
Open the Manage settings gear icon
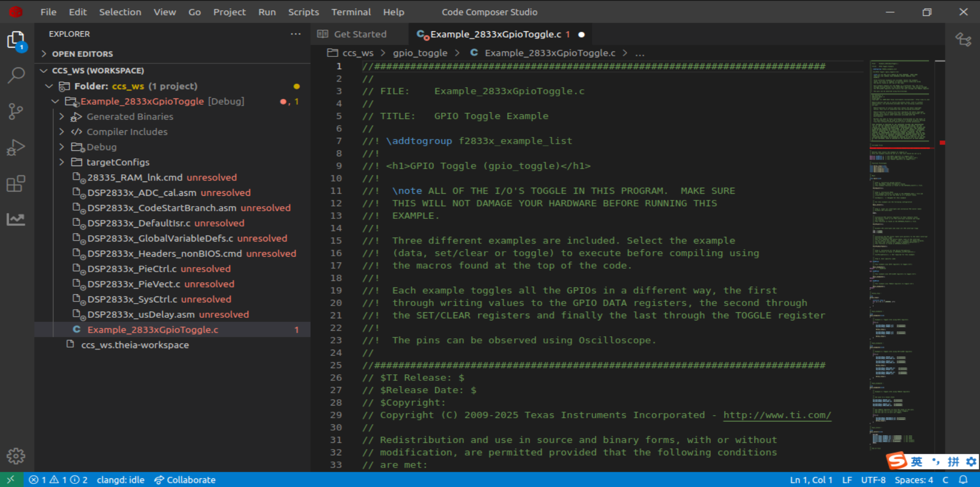pos(16,456)
